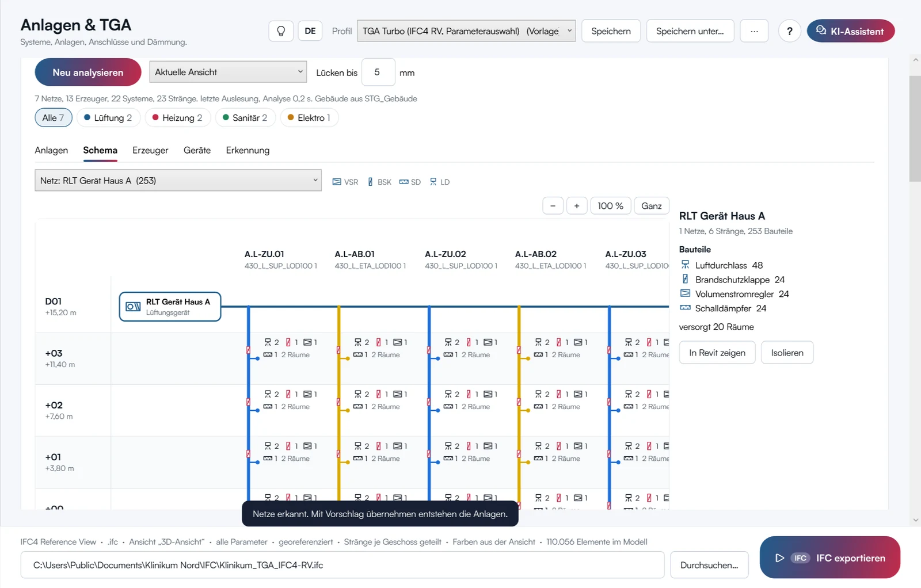Click the Neu analysieren button
921x588 pixels.
click(x=88, y=72)
